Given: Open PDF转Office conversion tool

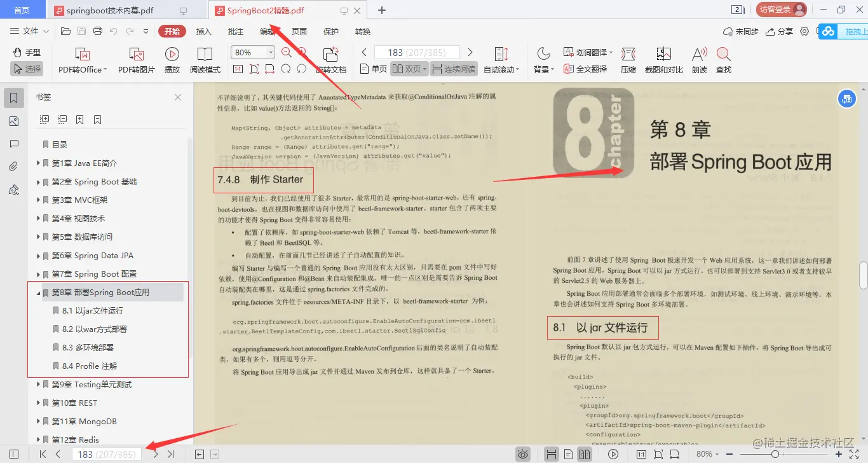Looking at the screenshot, I should [x=81, y=60].
